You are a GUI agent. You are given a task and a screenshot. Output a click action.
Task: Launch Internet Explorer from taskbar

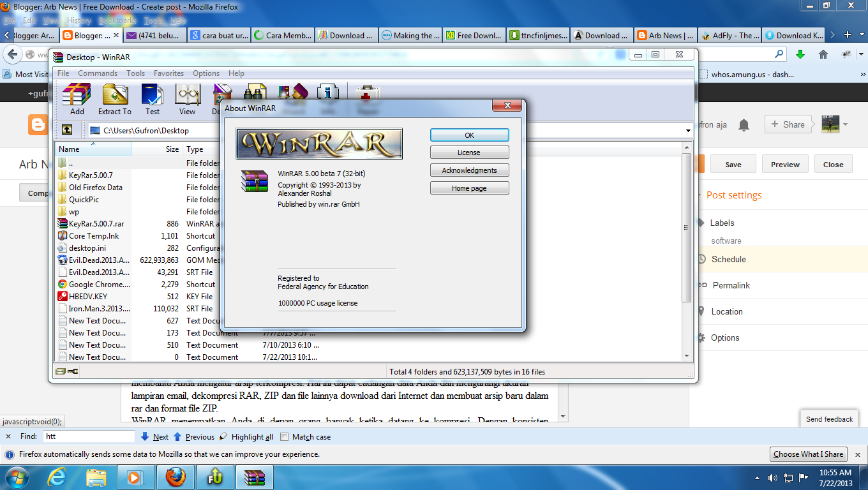pyautogui.click(x=57, y=477)
